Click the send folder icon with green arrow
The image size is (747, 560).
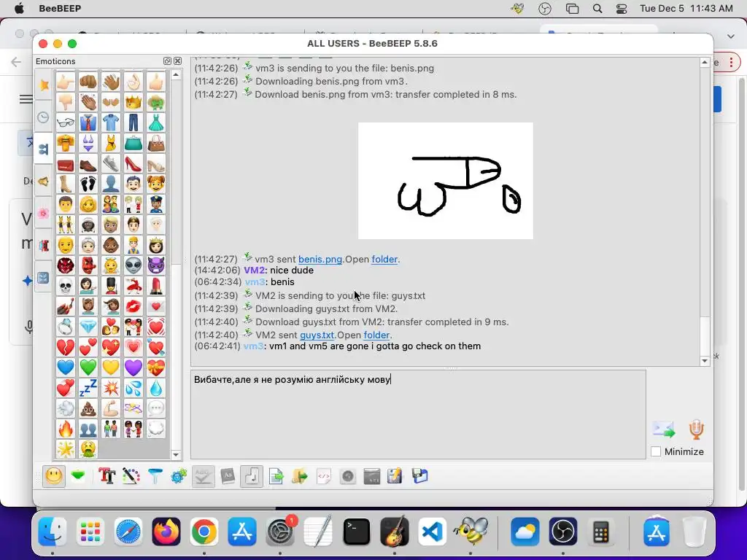pos(300,475)
